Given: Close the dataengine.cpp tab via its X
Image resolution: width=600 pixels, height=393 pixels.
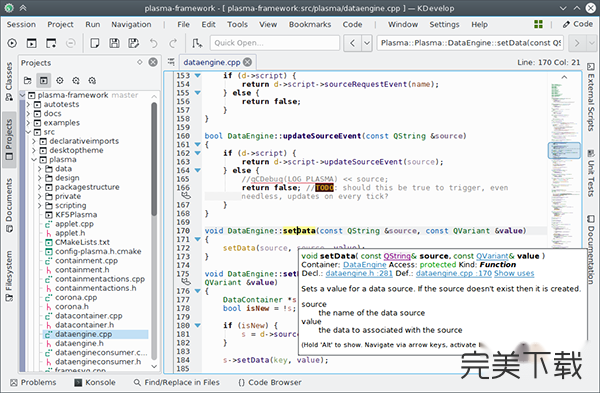Looking at the screenshot, I should coord(248,62).
